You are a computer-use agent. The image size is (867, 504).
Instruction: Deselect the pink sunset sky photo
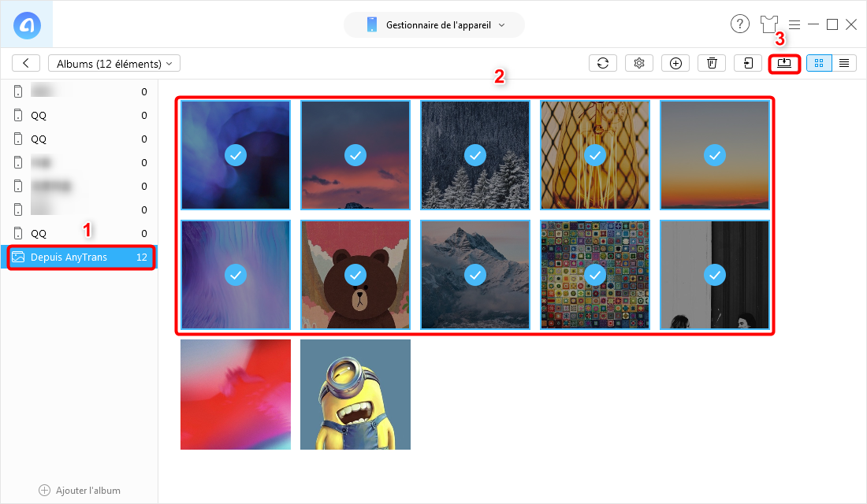[x=355, y=154]
